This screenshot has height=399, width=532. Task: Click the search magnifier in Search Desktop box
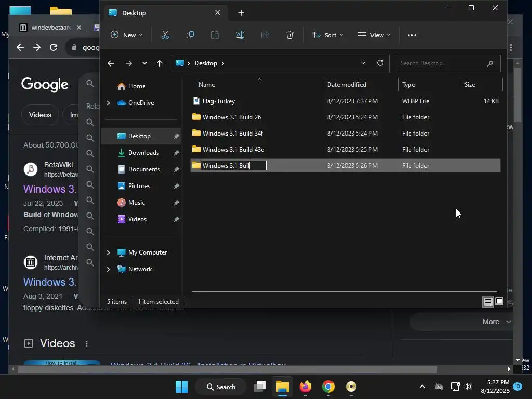[x=490, y=63]
